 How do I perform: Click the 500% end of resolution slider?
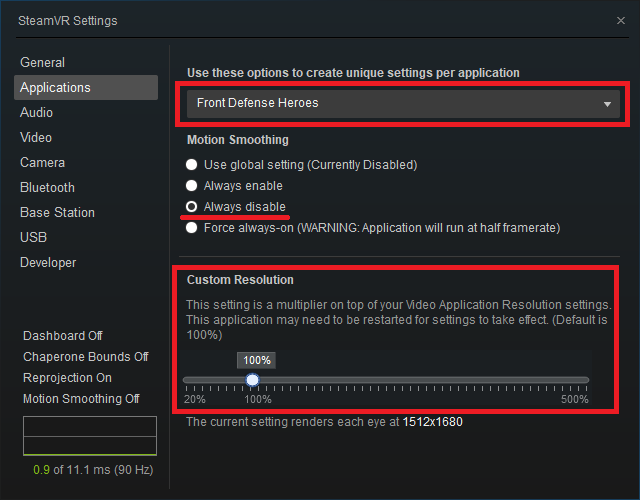pos(588,380)
